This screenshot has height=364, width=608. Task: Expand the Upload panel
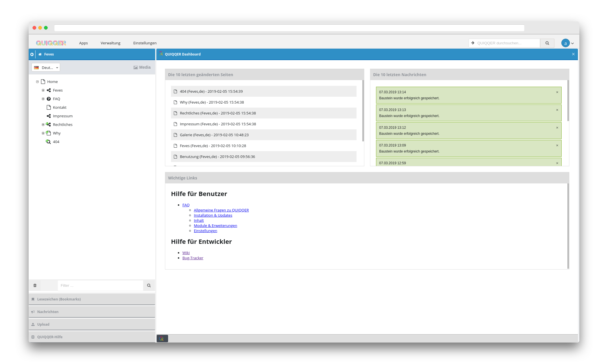(x=92, y=324)
